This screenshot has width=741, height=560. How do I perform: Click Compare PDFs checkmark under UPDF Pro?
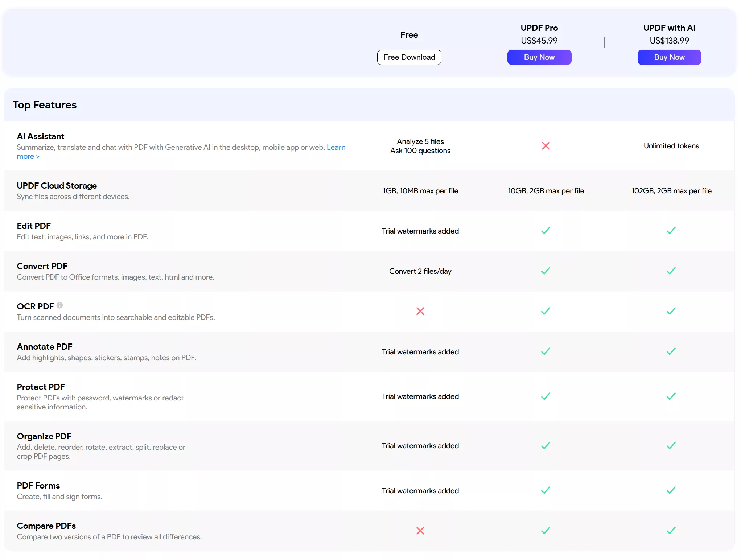(x=546, y=531)
